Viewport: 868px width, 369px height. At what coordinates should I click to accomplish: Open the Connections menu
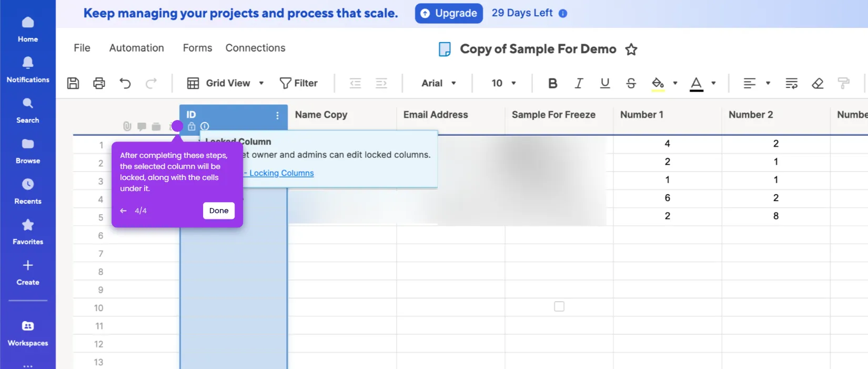[256, 48]
